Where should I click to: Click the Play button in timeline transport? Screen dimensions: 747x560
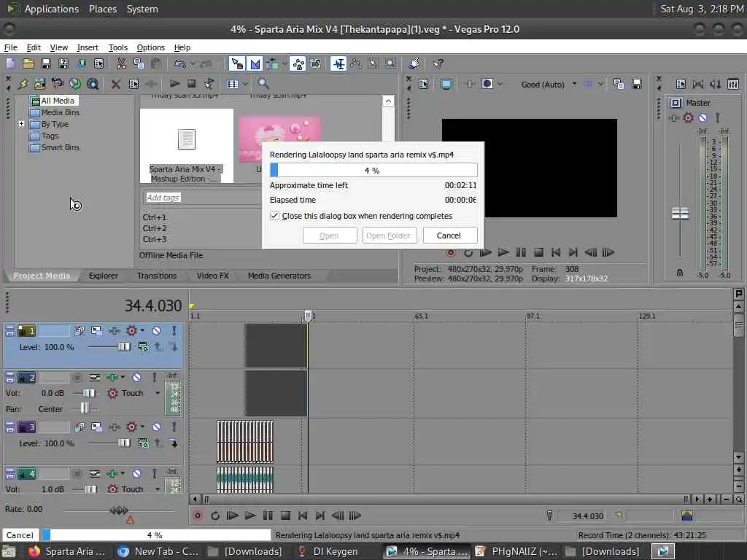[x=249, y=516]
